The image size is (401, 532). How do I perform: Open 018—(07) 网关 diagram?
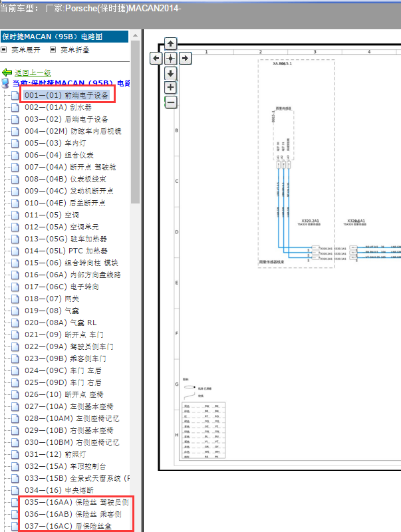52,299
